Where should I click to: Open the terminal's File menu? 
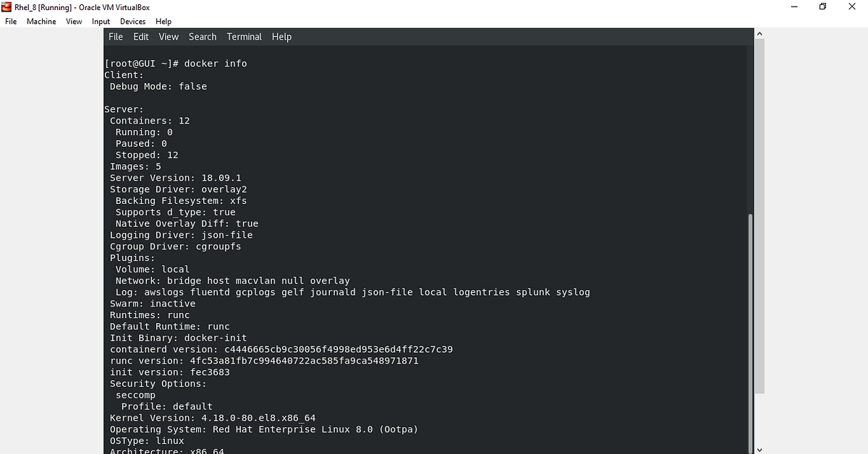tap(116, 36)
